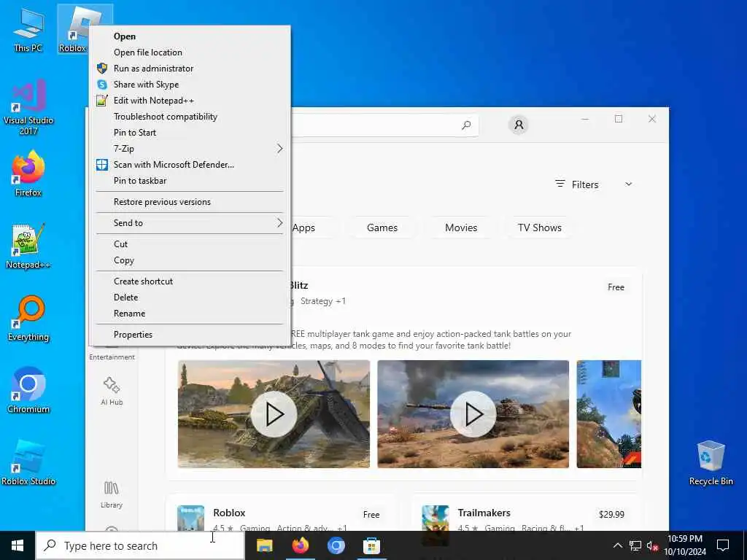The image size is (747, 560).
Task: Choose Share with Skype
Action: (190, 85)
